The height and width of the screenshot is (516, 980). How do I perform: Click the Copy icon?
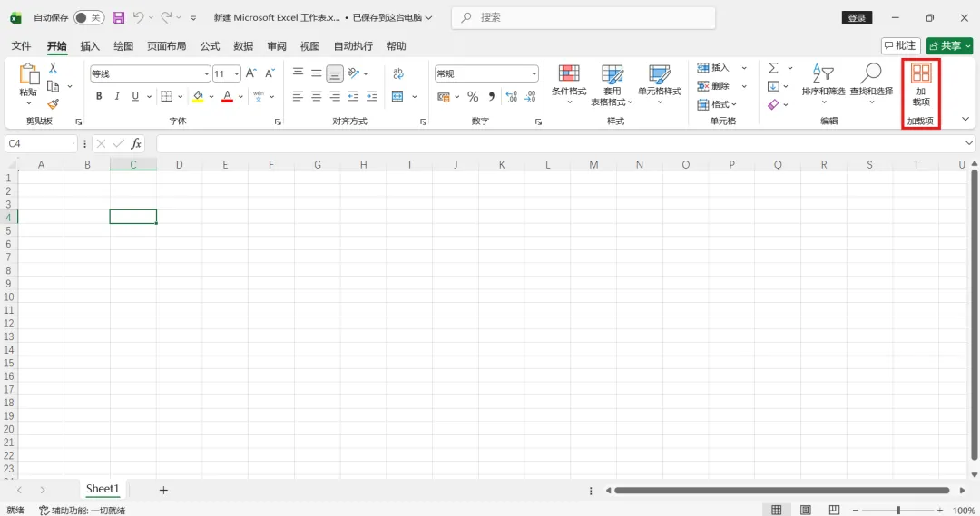(54, 86)
